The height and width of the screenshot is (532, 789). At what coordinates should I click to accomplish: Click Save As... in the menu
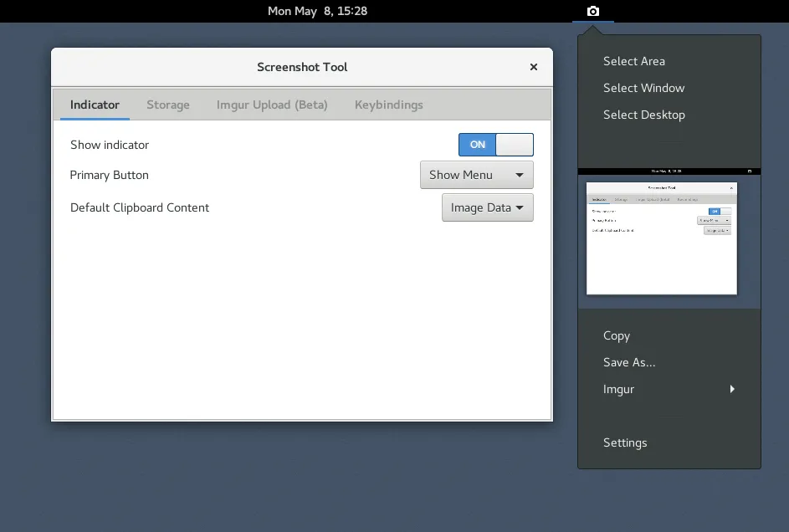(669, 362)
